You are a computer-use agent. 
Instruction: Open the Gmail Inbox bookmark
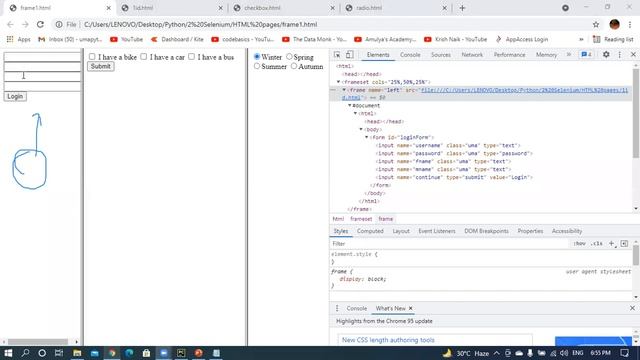(70, 39)
